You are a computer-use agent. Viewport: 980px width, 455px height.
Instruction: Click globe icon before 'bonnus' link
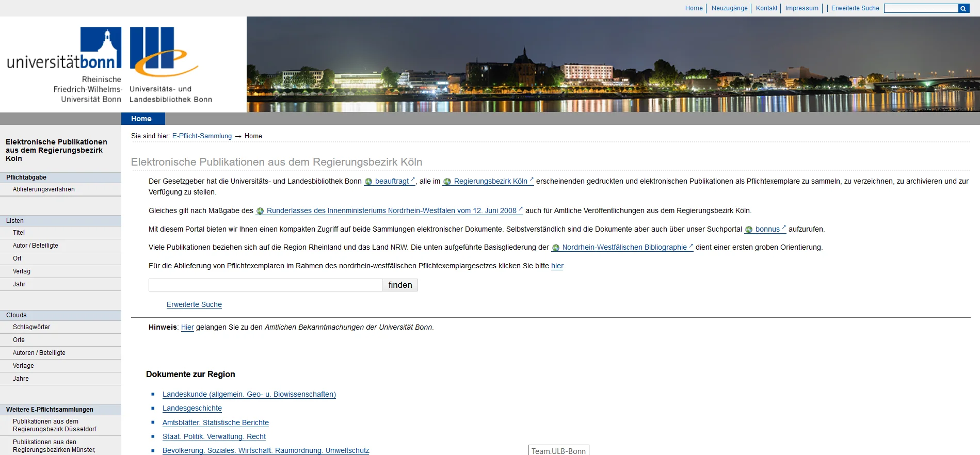click(x=749, y=230)
